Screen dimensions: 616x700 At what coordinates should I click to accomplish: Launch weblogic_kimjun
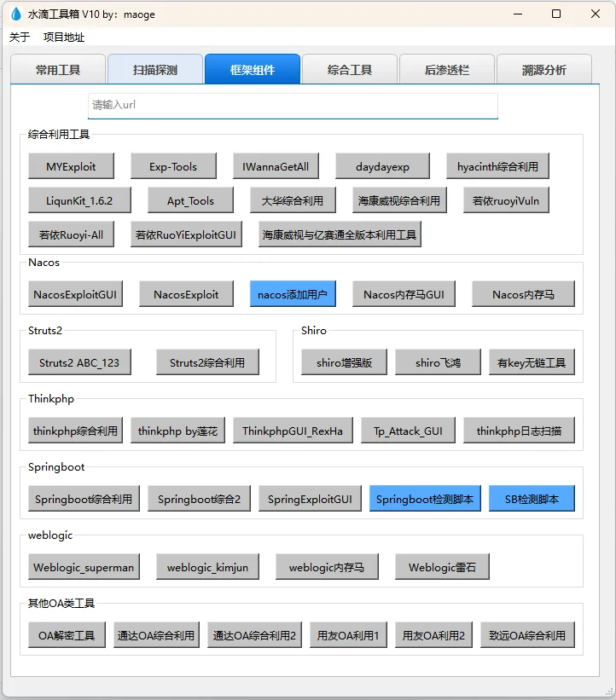coord(207,567)
